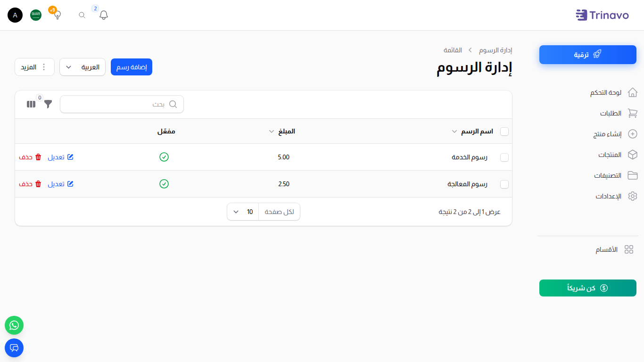This screenshot has width=644, height=362.
Task: Click the رسوم الخدمة name cell
Action: (470, 157)
